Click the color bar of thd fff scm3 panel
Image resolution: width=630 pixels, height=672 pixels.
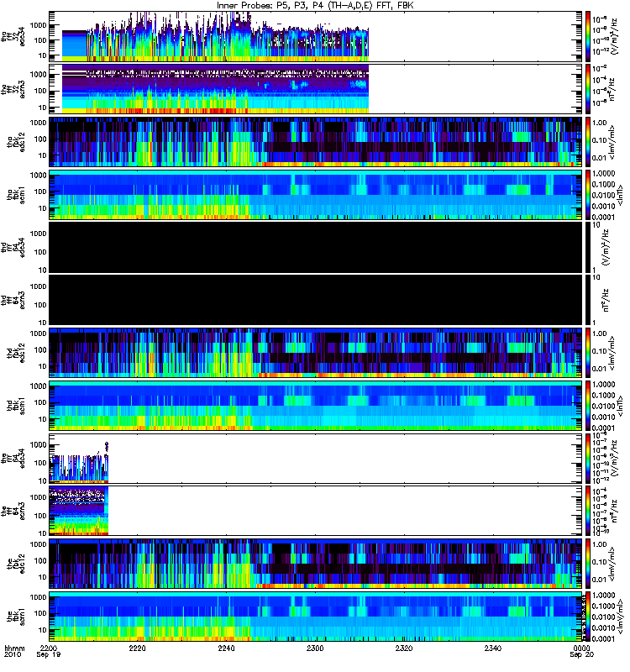[x=588, y=300]
